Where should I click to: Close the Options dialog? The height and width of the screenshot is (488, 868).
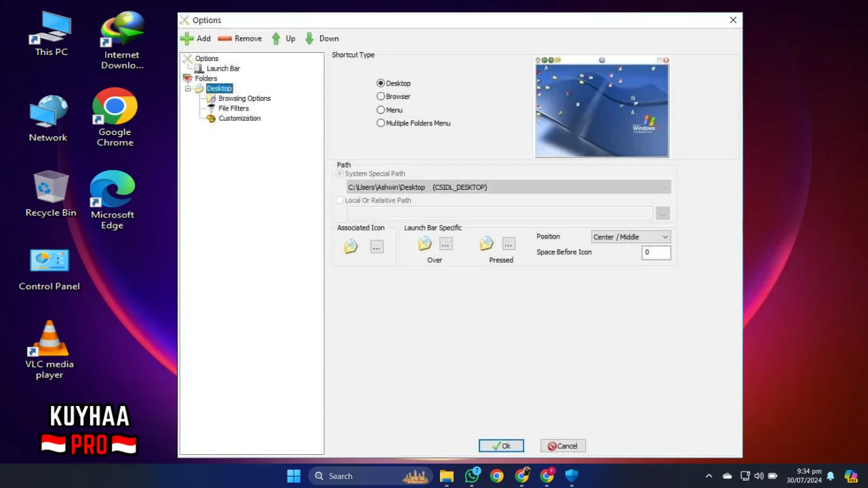[x=733, y=20]
